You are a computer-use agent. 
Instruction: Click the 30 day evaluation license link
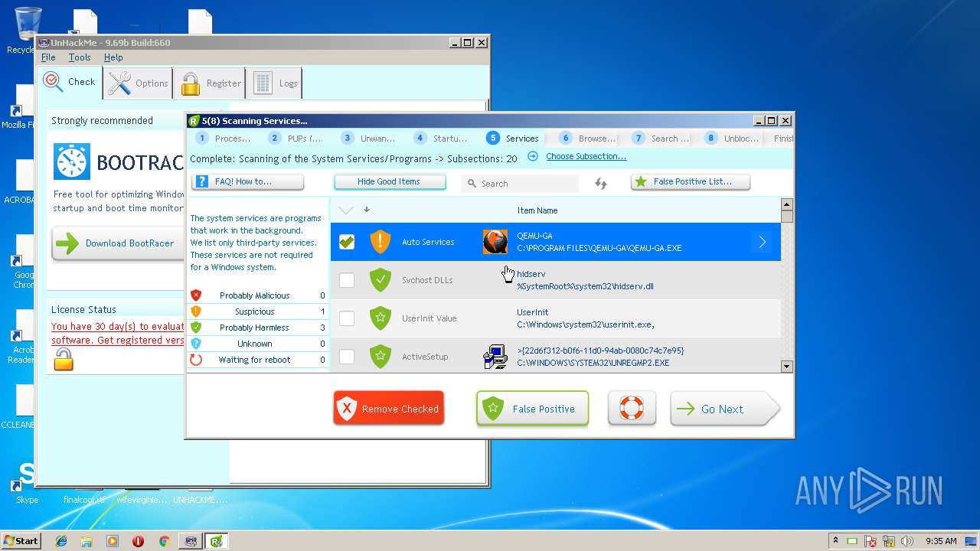[118, 334]
